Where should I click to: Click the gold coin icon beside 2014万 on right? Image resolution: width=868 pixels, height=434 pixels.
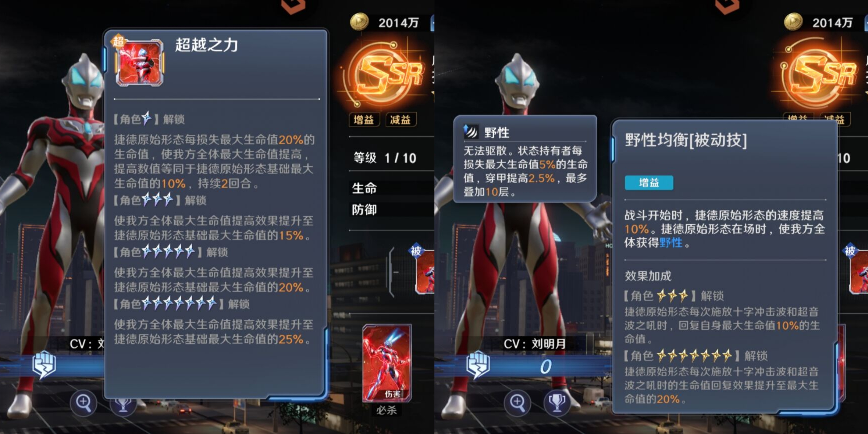[793, 22]
